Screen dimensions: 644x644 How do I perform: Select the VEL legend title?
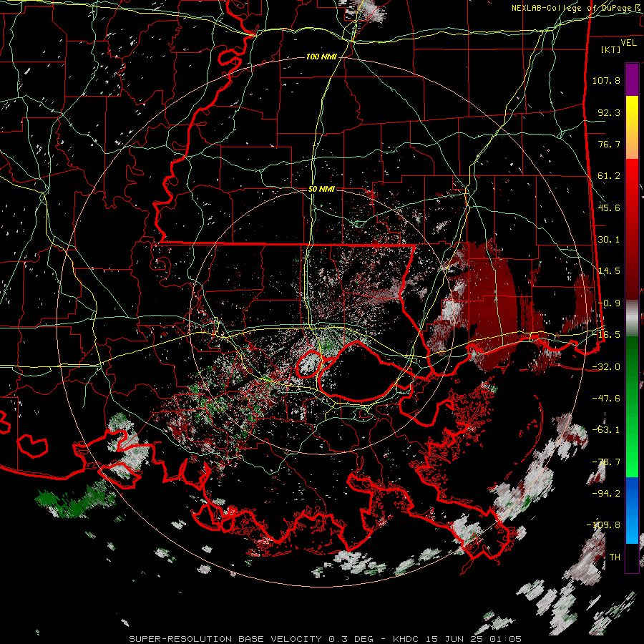click(x=628, y=43)
